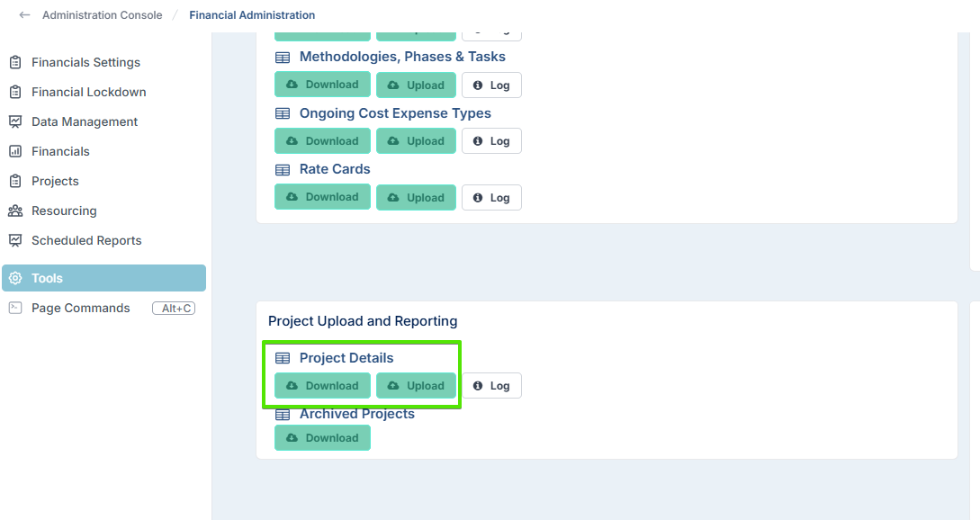Click table icon next to Archived Projects

[283, 415]
